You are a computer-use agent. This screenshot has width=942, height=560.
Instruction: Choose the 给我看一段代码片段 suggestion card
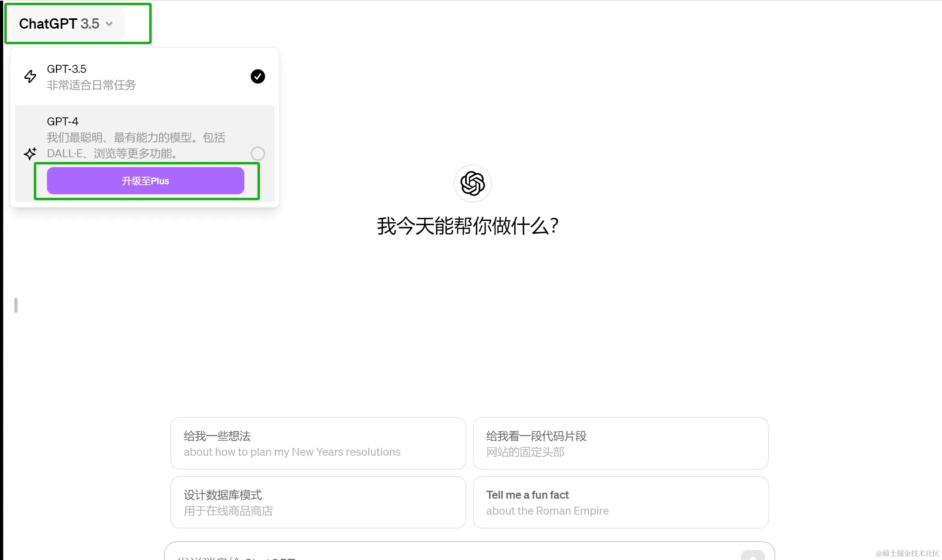pos(620,443)
